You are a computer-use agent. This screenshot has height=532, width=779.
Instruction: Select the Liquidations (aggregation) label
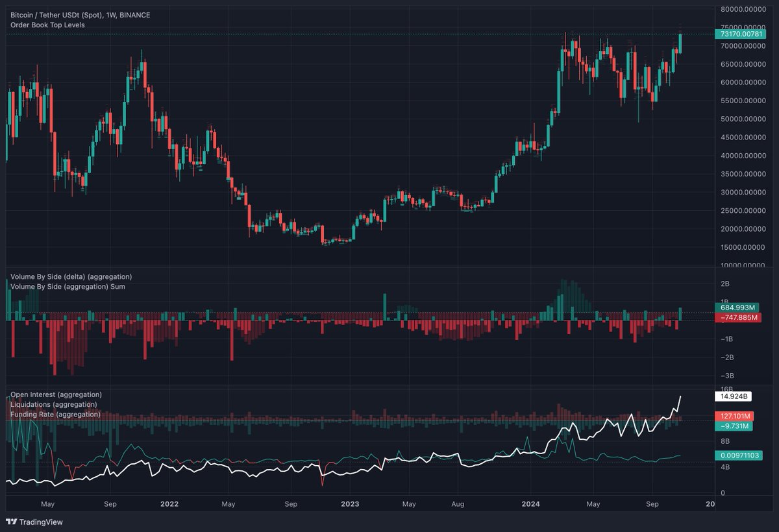[54, 404]
